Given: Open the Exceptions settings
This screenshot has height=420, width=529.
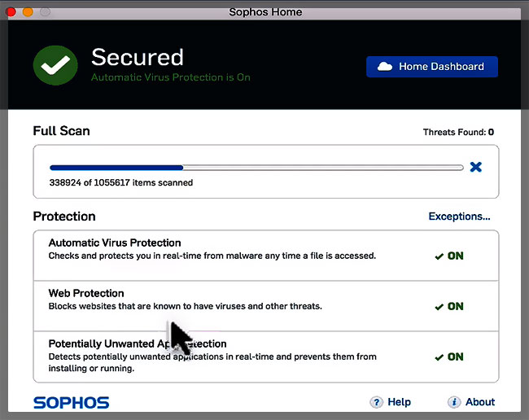Looking at the screenshot, I should pos(459,217).
